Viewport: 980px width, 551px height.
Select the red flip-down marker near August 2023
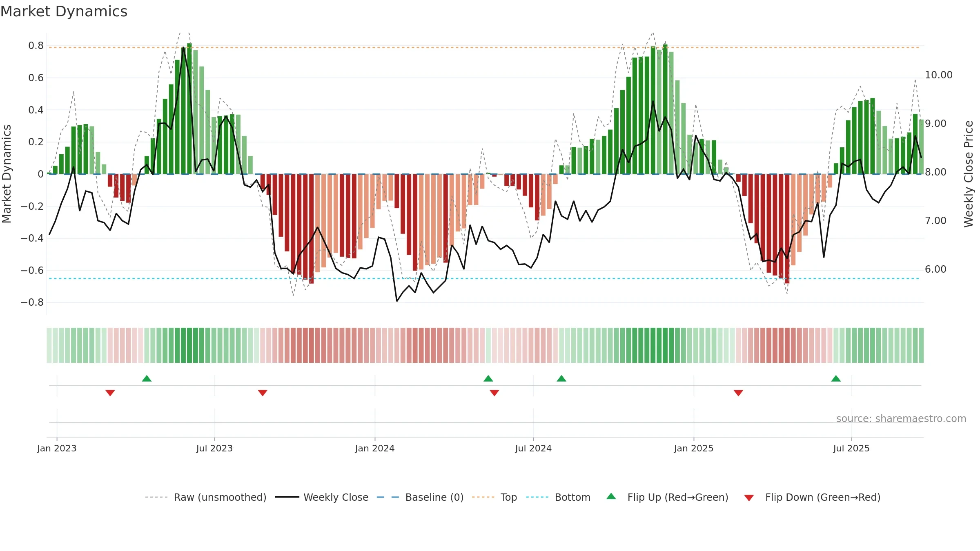263,393
